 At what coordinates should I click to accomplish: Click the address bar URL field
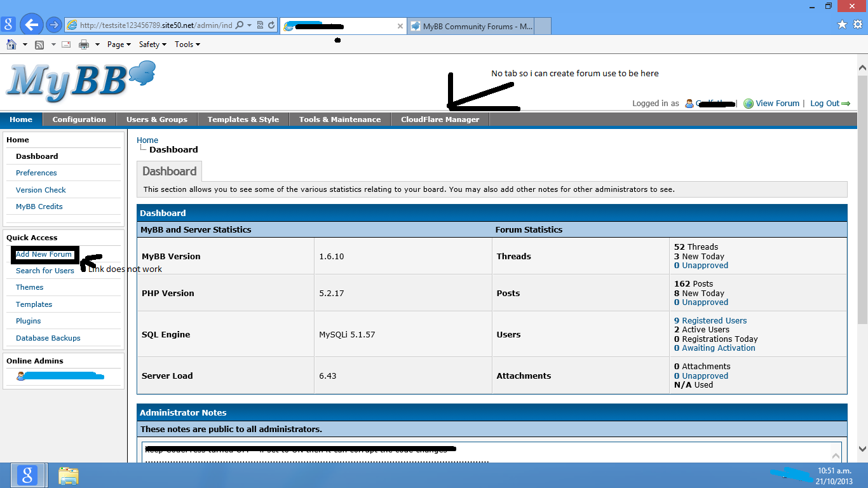click(x=156, y=25)
